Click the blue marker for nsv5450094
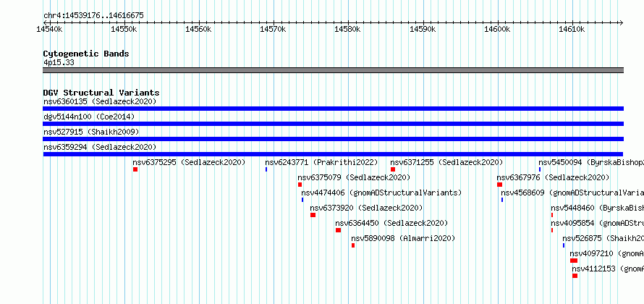The image size is (644, 304). pyautogui.click(x=540, y=169)
